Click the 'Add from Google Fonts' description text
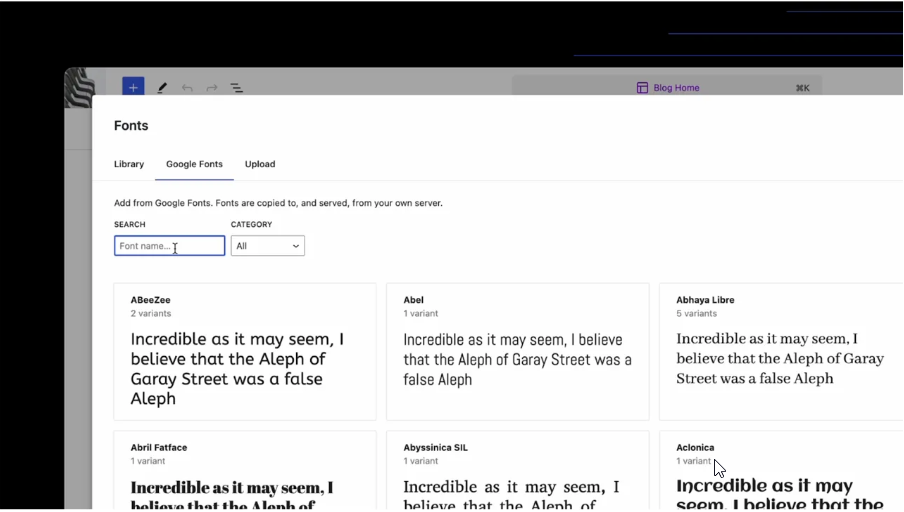Screen dimensions: 904x512 [278, 203]
